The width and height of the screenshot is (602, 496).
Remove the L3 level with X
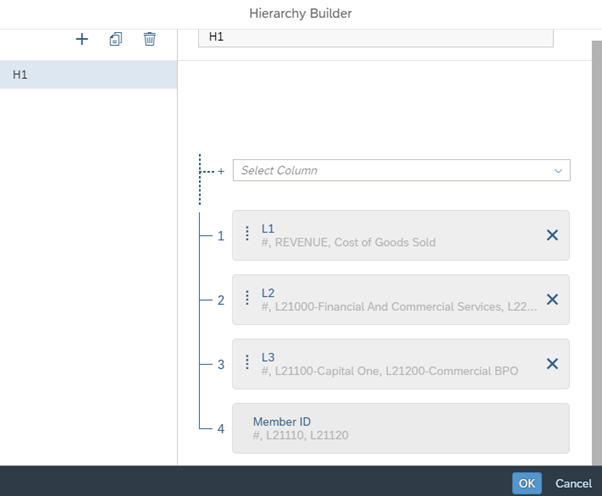(552, 364)
